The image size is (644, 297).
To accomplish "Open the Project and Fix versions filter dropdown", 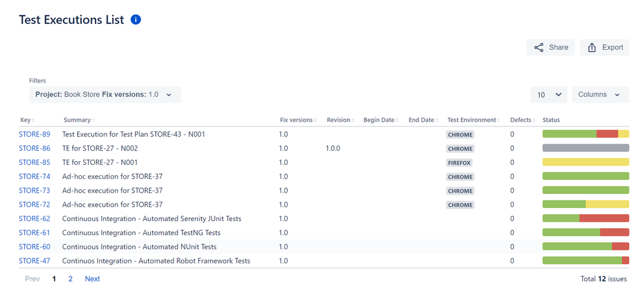I will point(104,95).
